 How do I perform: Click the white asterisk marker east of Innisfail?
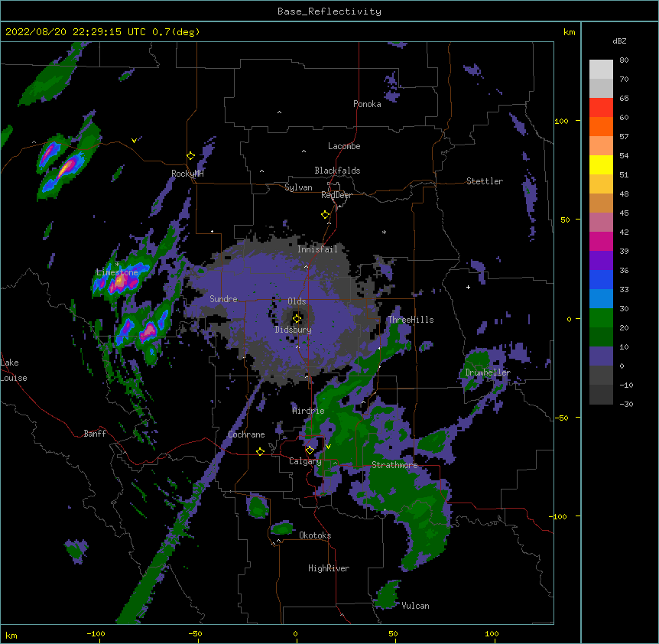click(384, 232)
